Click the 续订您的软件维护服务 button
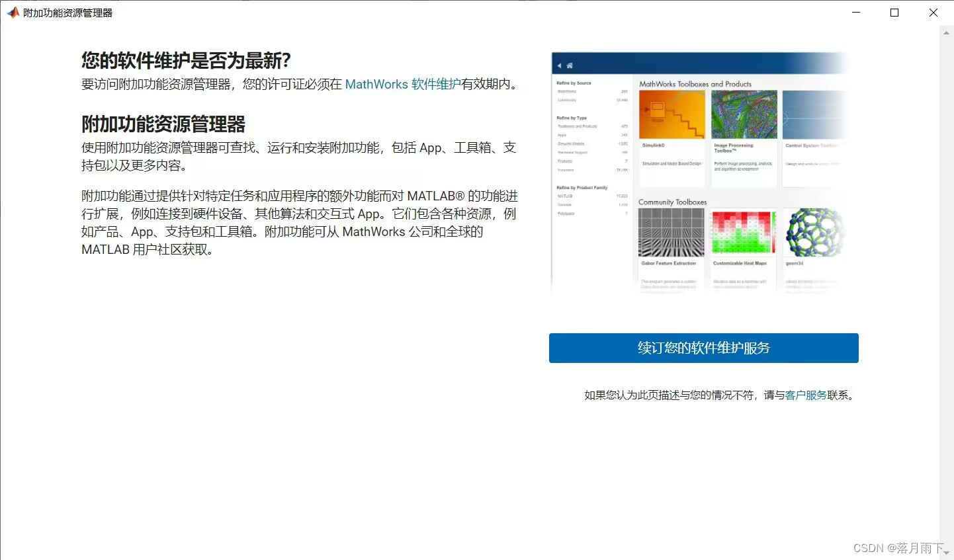The width and height of the screenshot is (954, 560). 703,348
